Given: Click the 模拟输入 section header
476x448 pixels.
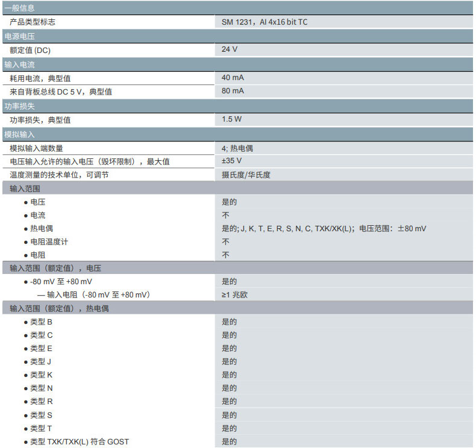Looking at the screenshot, I should coord(19,134).
